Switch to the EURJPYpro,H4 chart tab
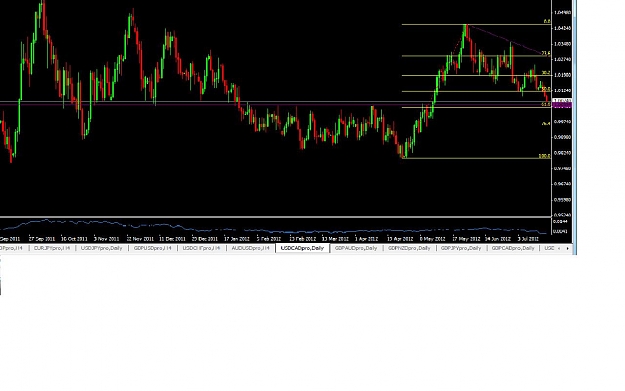The image size is (625, 391). pos(52,248)
